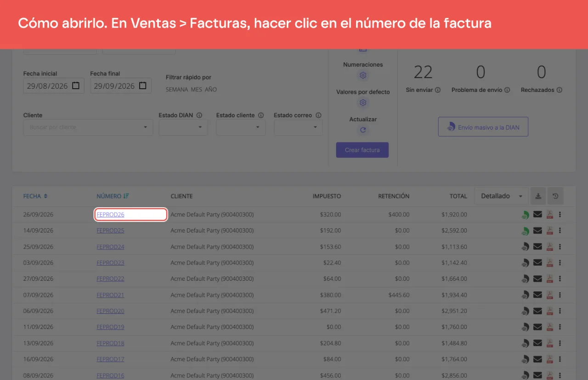Sort by the FECHA column header
588x380 pixels.
click(x=35, y=196)
